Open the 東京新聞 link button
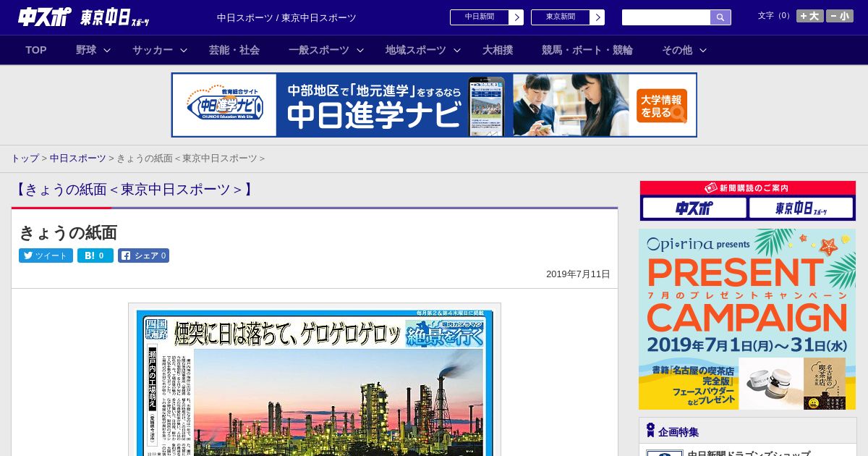Screen dimensions: 868x456 click(567, 17)
